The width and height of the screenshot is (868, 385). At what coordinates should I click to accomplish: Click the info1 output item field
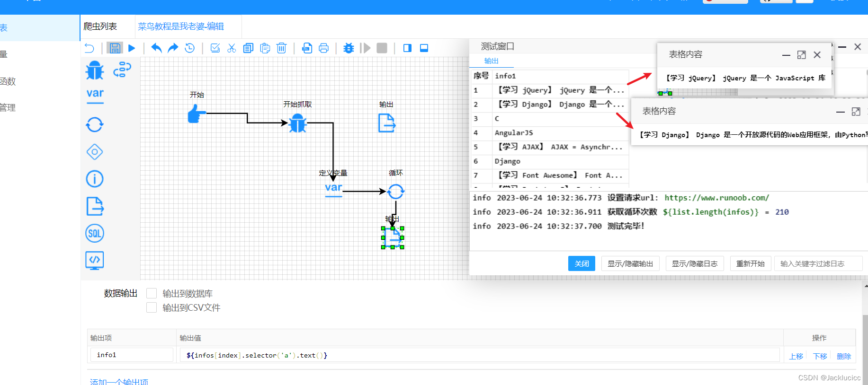coord(131,355)
